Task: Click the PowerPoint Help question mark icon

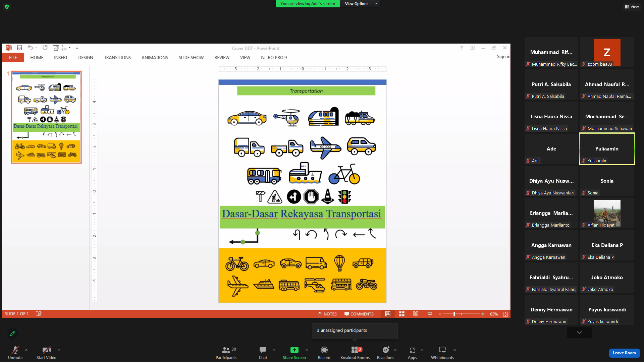Action: click(462, 48)
